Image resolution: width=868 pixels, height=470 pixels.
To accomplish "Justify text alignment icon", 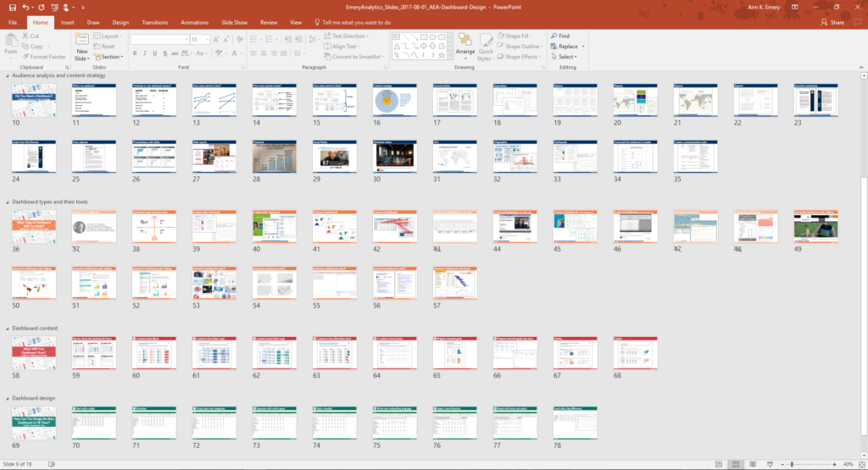I will pos(283,53).
